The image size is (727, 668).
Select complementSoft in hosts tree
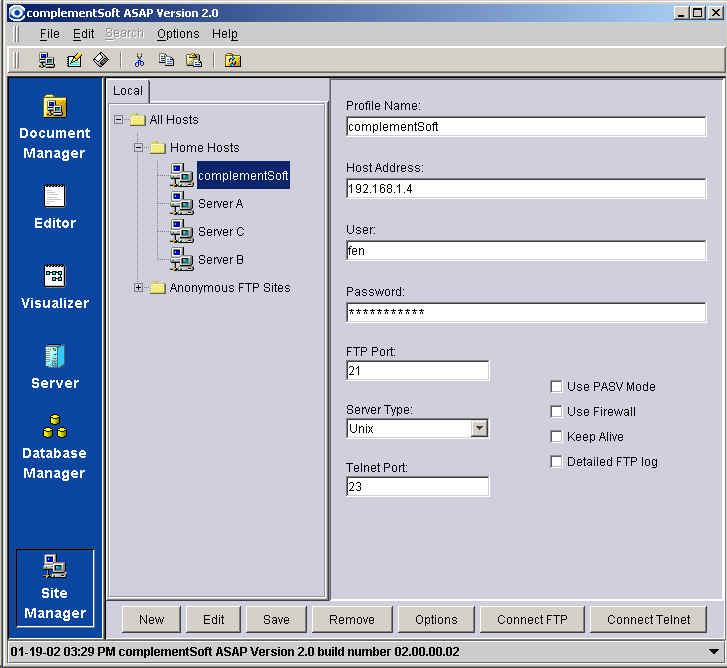click(x=243, y=175)
